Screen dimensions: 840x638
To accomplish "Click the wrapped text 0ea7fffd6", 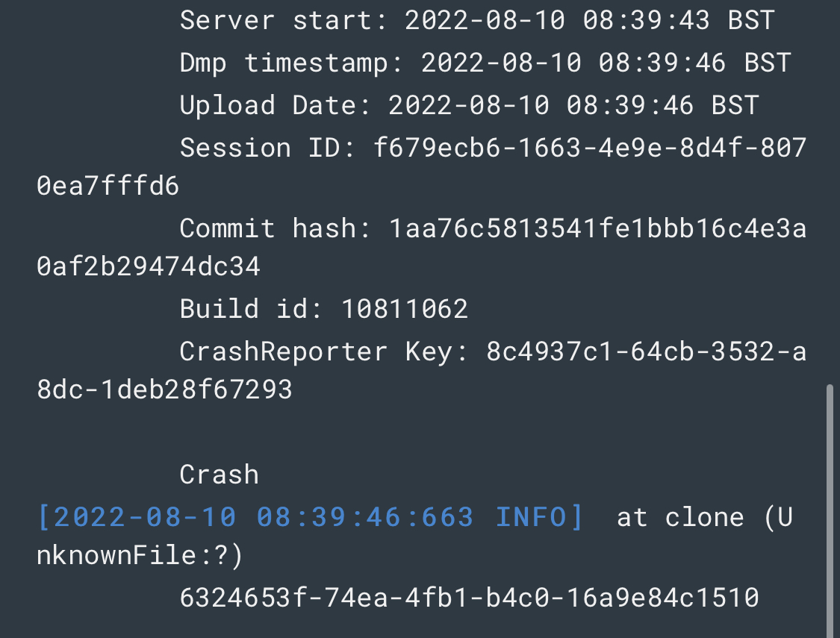I will (x=108, y=187).
